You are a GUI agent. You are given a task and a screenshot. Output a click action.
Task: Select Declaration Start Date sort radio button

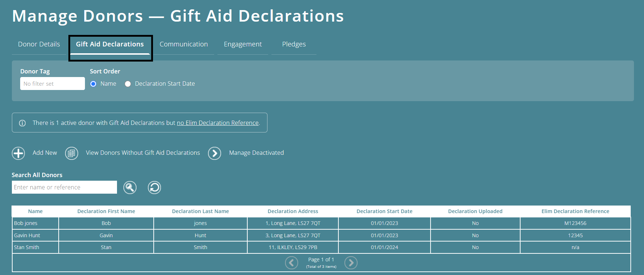(x=128, y=84)
